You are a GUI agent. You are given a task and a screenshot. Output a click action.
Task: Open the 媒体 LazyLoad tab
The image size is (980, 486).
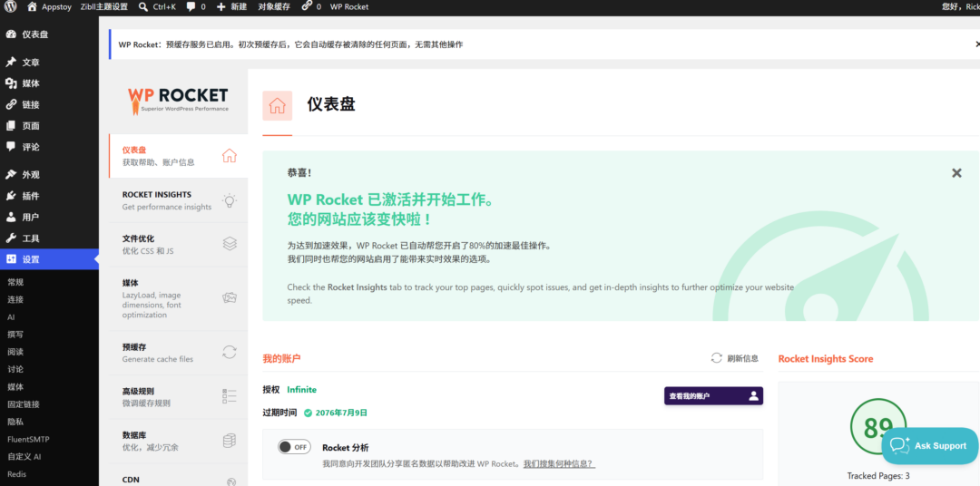click(x=178, y=298)
